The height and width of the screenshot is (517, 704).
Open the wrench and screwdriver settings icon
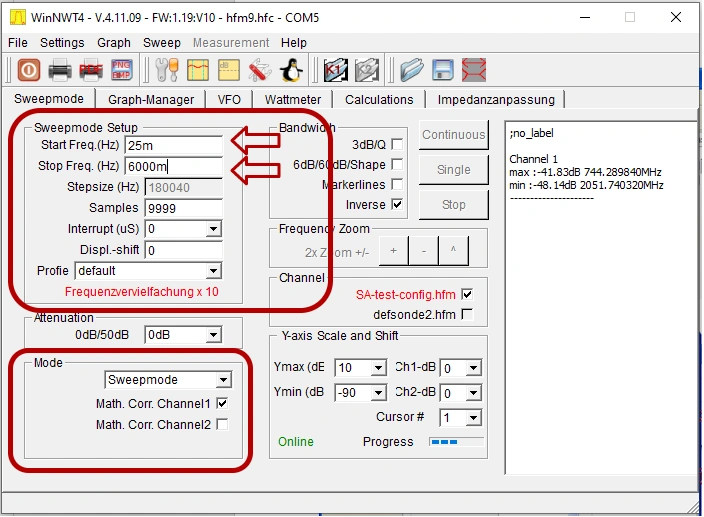(167, 70)
